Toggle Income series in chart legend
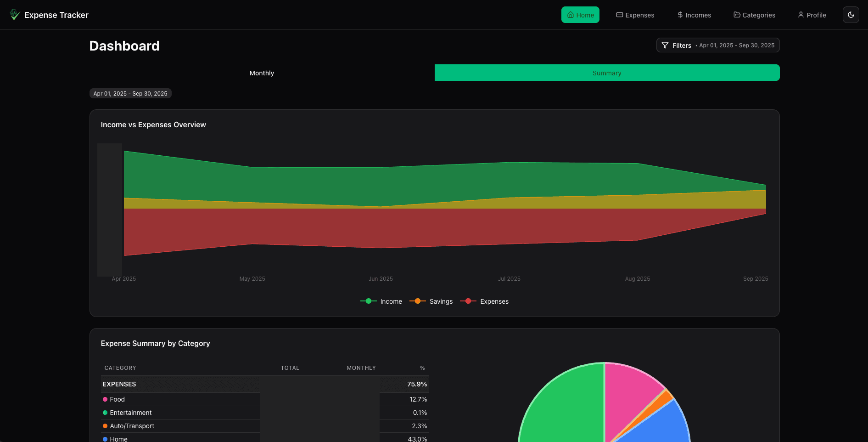The image size is (868, 442). point(381,301)
